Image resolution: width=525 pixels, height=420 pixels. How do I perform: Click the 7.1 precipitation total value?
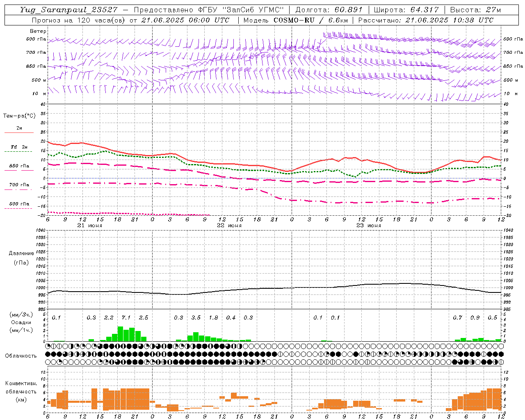pos(126,317)
